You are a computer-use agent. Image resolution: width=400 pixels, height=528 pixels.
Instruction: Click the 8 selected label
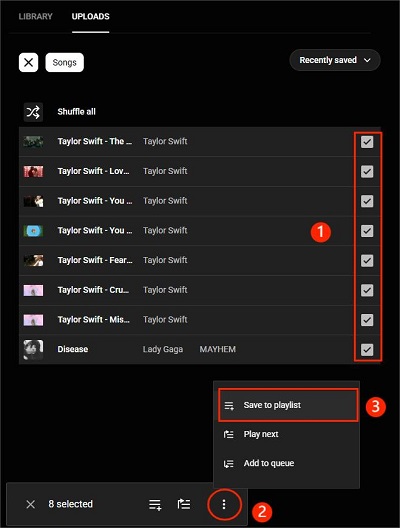[x=71, y=504]
